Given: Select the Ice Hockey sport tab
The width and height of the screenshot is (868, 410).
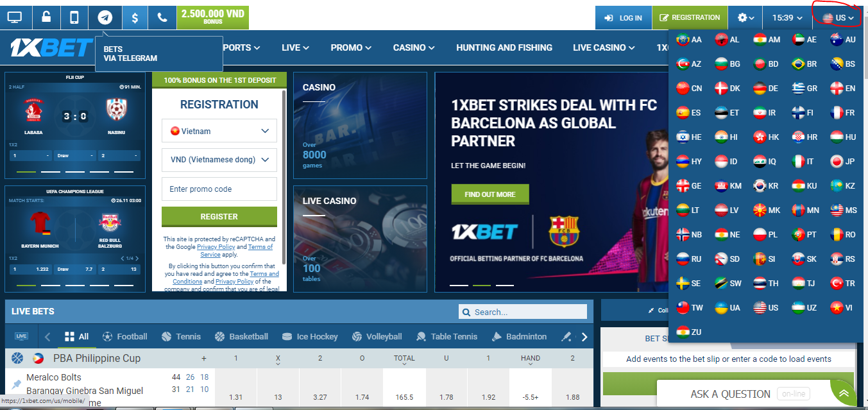Looking at the screenshot, I should point(309,336).
